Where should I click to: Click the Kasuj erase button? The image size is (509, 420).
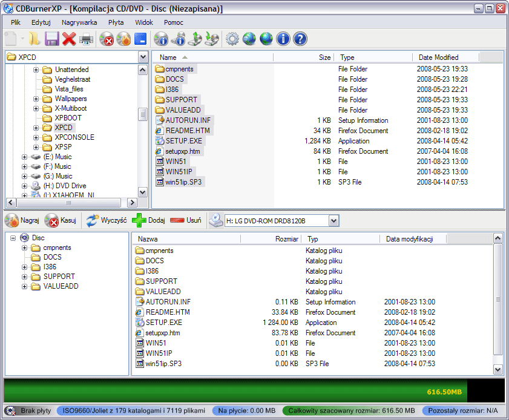tap(61, 220)
